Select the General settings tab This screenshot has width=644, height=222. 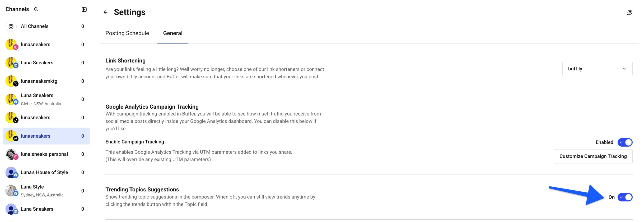pos(172,33)
